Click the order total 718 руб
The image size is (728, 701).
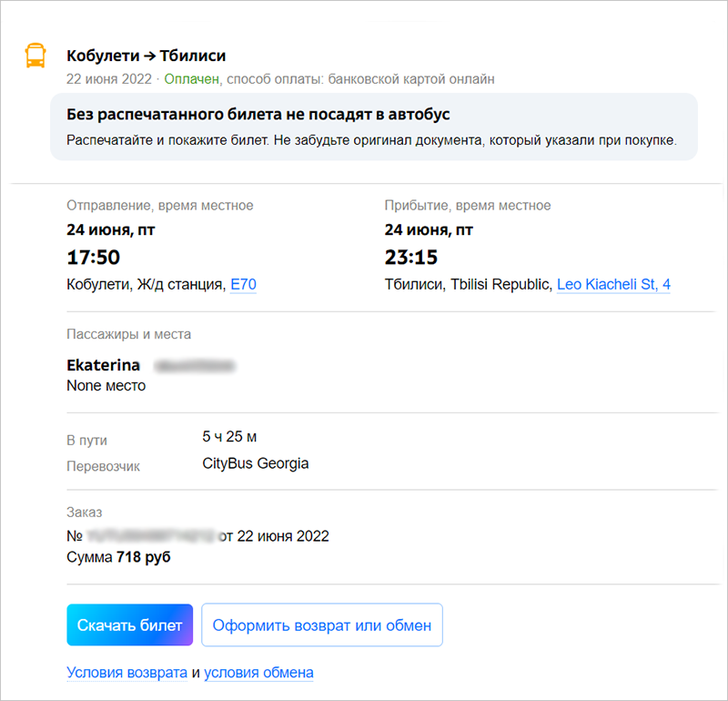(144, 556)
